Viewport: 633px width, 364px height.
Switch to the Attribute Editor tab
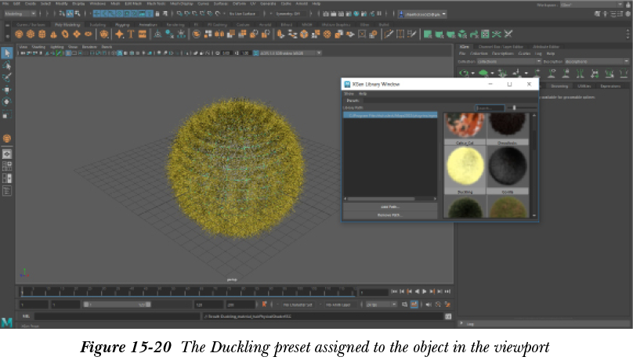point(545,47)
